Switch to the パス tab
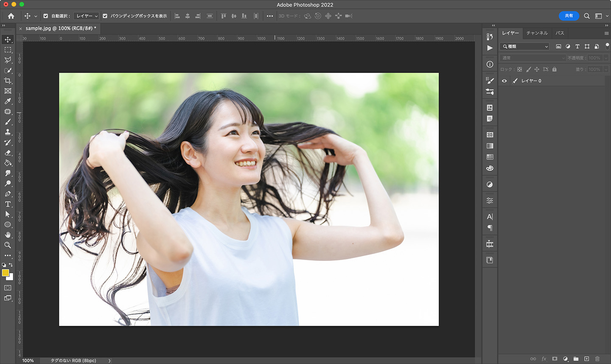The image size is (611, 364). click(560, 33)
